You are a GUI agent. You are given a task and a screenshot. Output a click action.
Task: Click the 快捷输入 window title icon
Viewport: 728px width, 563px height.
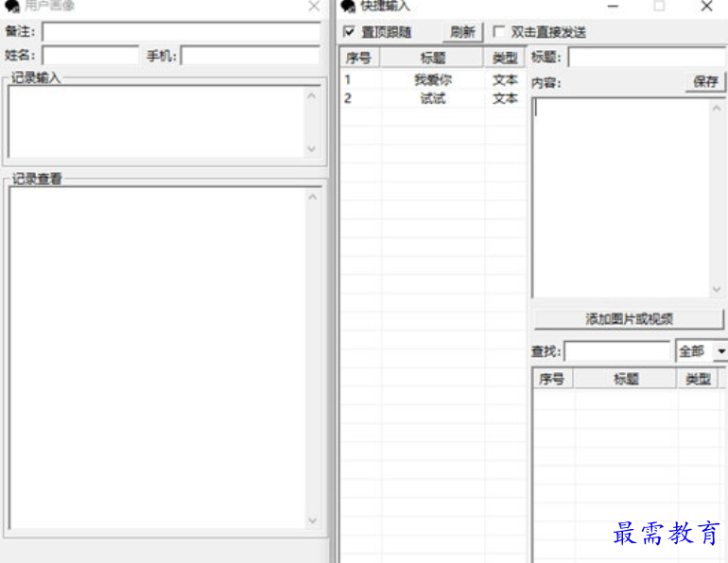(348, 6)
